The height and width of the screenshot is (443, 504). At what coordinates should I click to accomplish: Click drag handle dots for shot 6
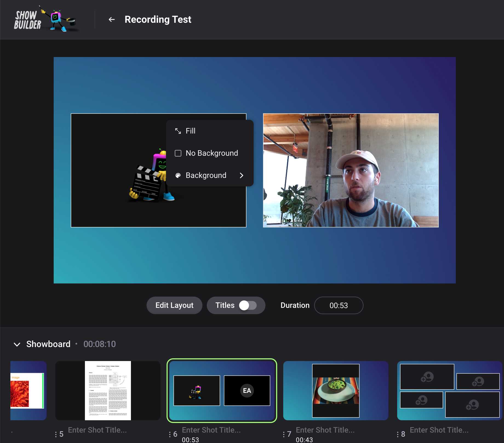(x=170, y=434)
